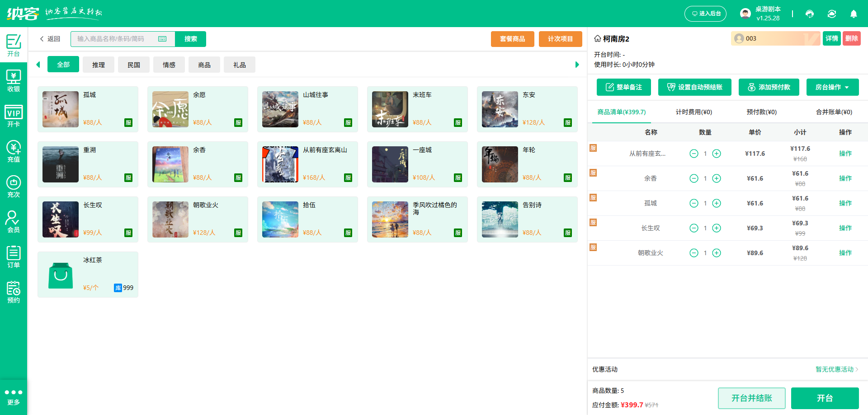Click the customer service headset icon
Viewport: 868px width, 415px height.
810,14
